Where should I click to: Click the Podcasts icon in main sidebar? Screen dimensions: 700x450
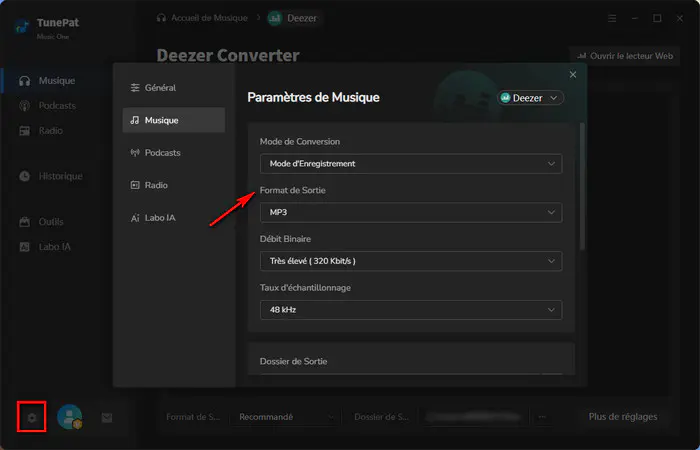(x=25, y=106)
